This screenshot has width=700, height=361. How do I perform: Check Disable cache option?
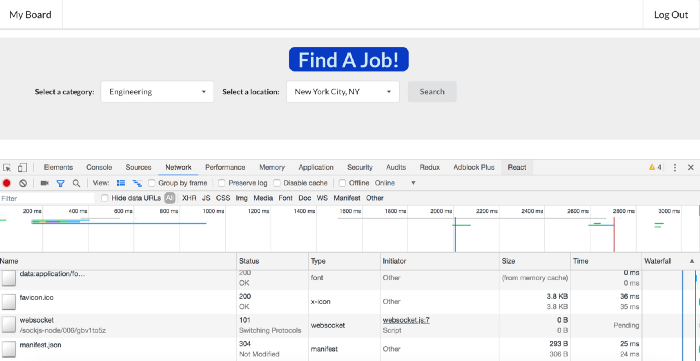pos(277,183)
